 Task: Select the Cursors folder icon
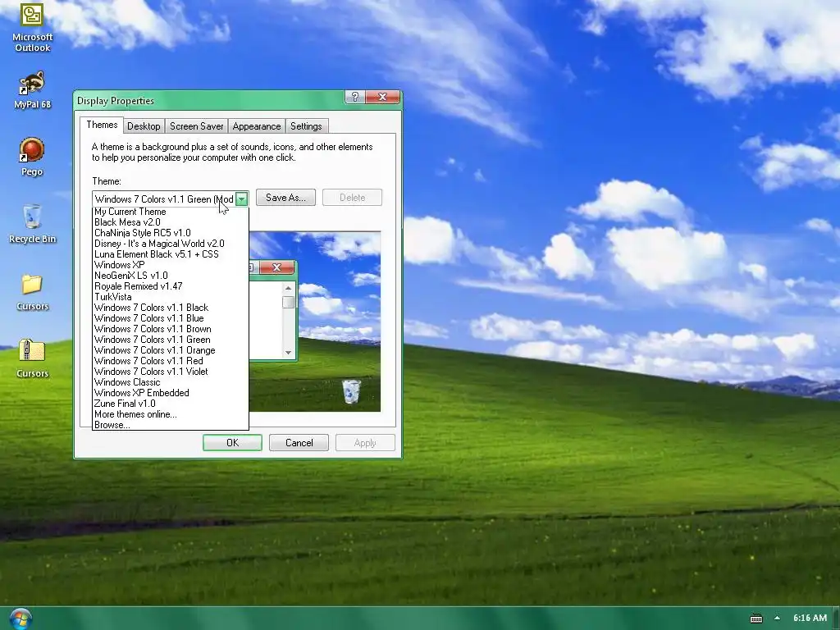point(32,292)
